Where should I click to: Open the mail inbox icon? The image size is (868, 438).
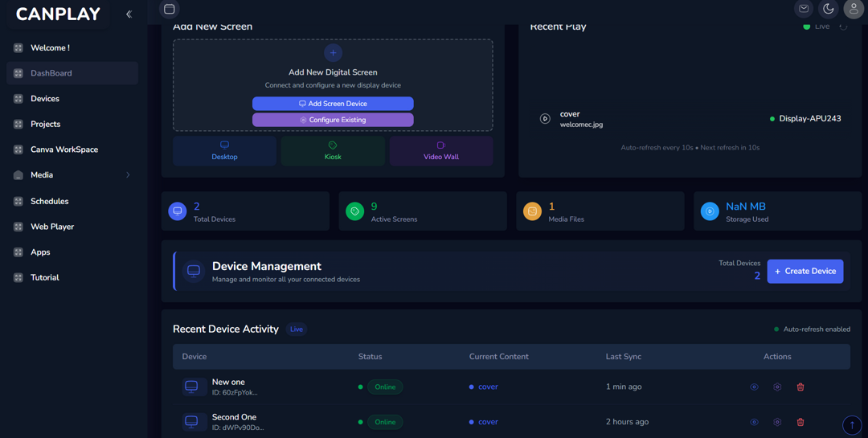[x=804, y=9]
